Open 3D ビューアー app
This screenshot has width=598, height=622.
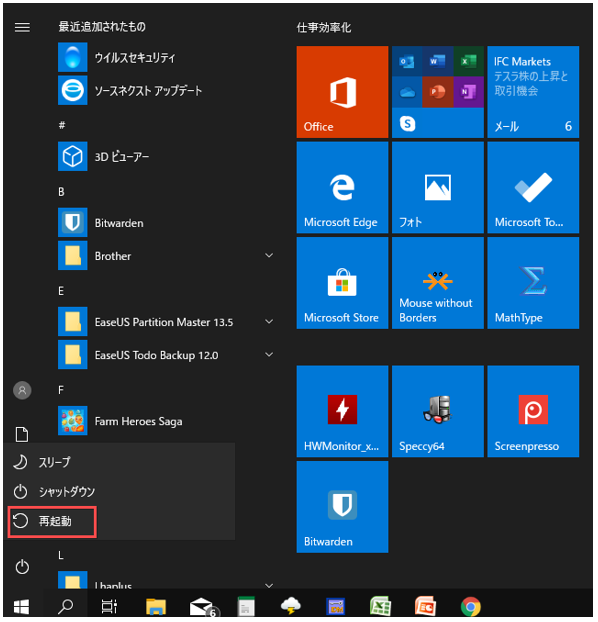point(167,157)
